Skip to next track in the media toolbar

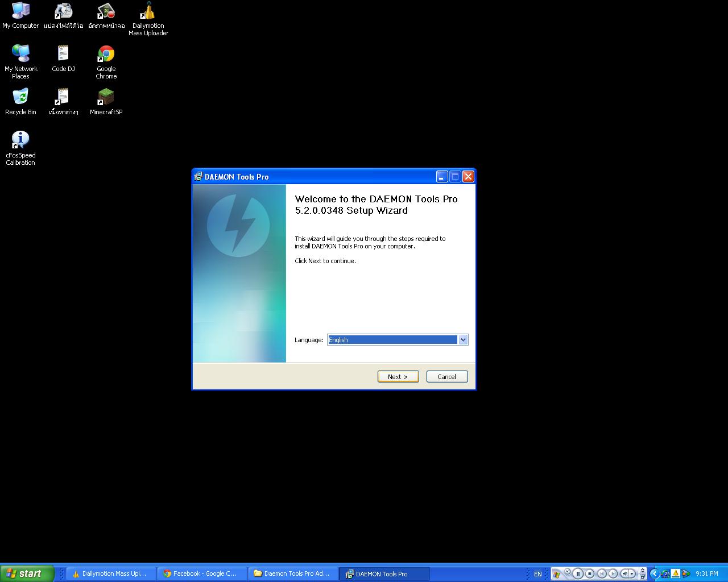(613, 573)
